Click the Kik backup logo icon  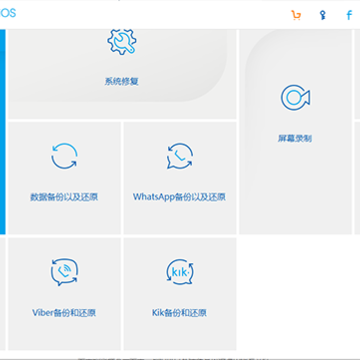point(180,272)
